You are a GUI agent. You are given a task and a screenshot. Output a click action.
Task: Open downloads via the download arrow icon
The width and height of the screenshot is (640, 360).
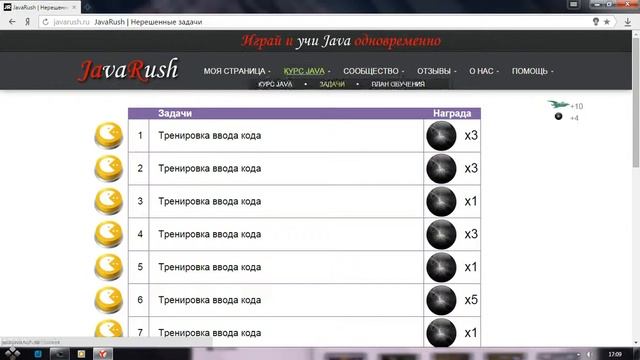[x=628, y=22]
